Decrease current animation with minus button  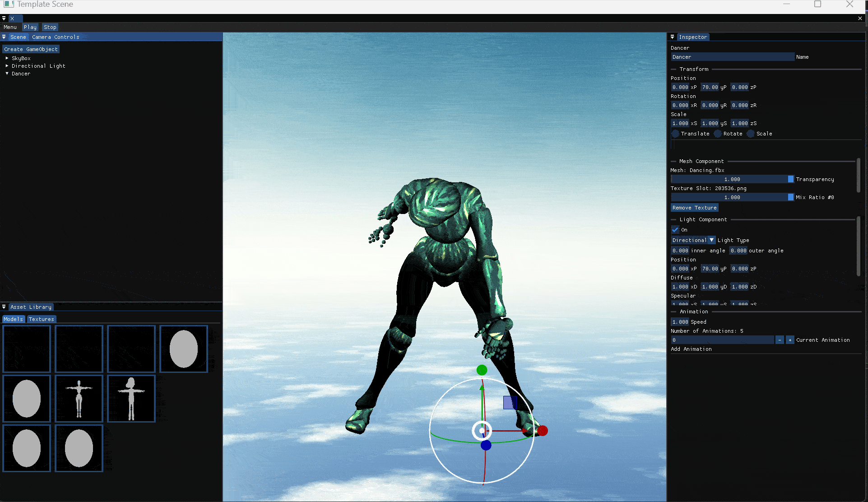coord(780,340)
